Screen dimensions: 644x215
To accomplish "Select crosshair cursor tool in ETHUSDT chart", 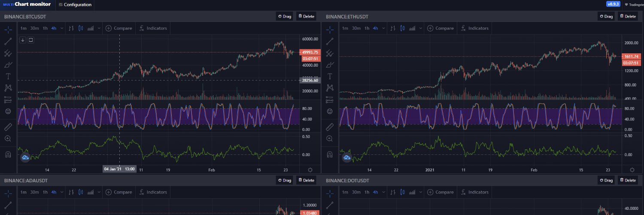I will click(330, 30).
